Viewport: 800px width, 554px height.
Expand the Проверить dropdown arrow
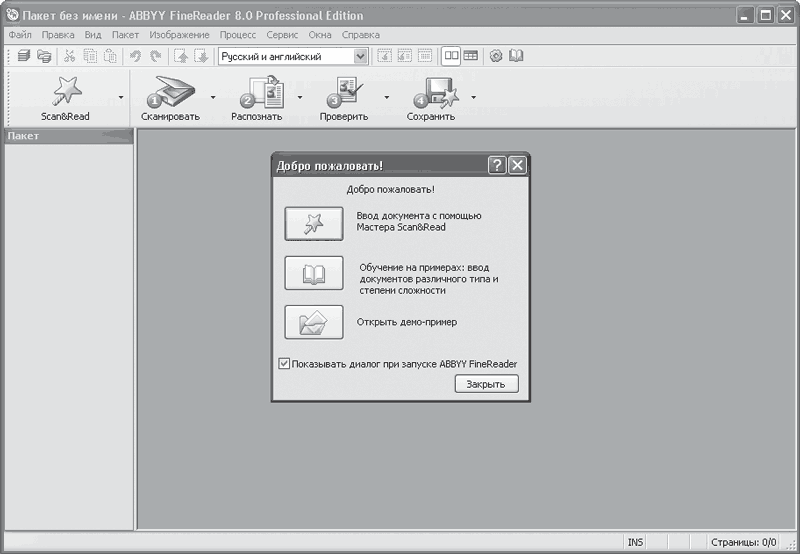pos(386,97)
